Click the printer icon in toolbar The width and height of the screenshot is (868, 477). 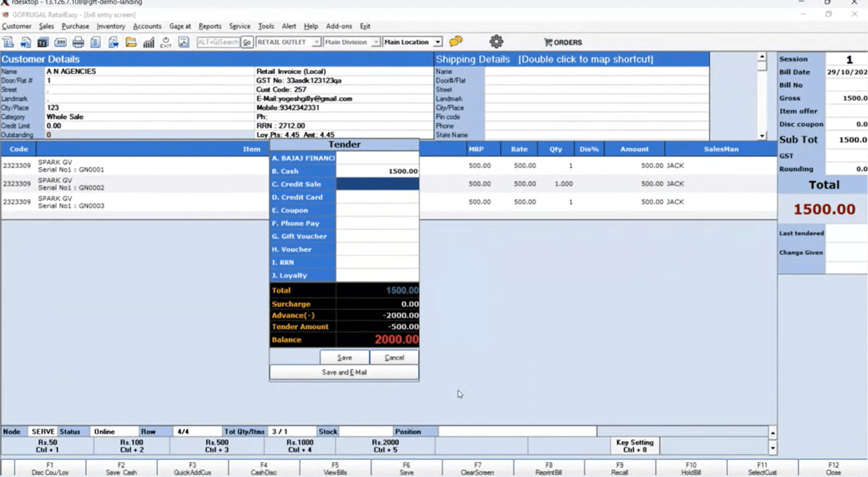[78, 42]
